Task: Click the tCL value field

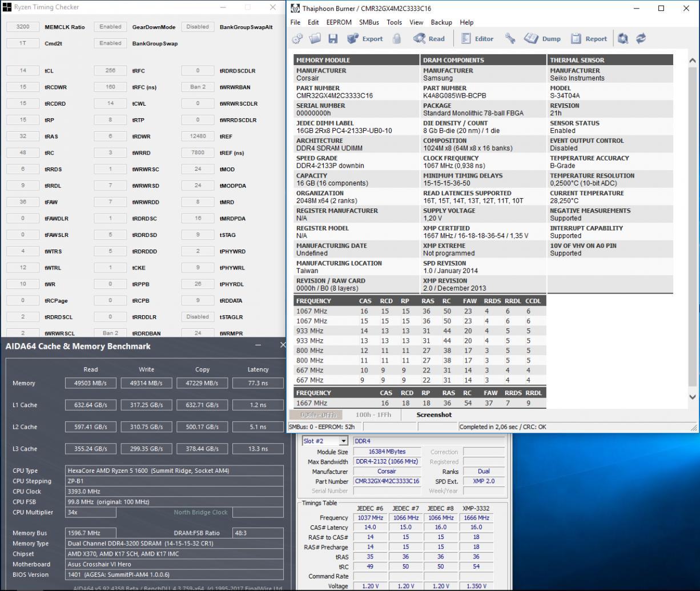Action: coord(23,71)
